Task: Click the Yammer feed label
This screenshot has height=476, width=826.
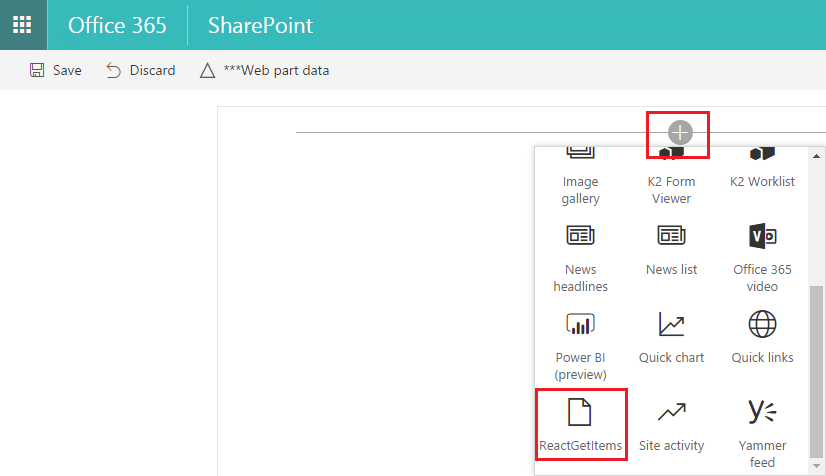Action: pos(762,454)
